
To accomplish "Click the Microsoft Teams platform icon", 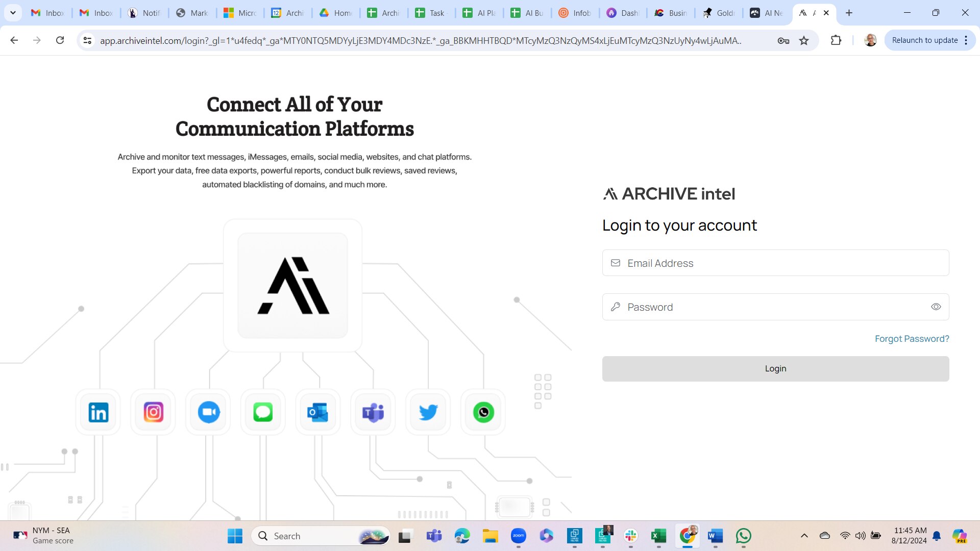I will (x=373, y=412).
